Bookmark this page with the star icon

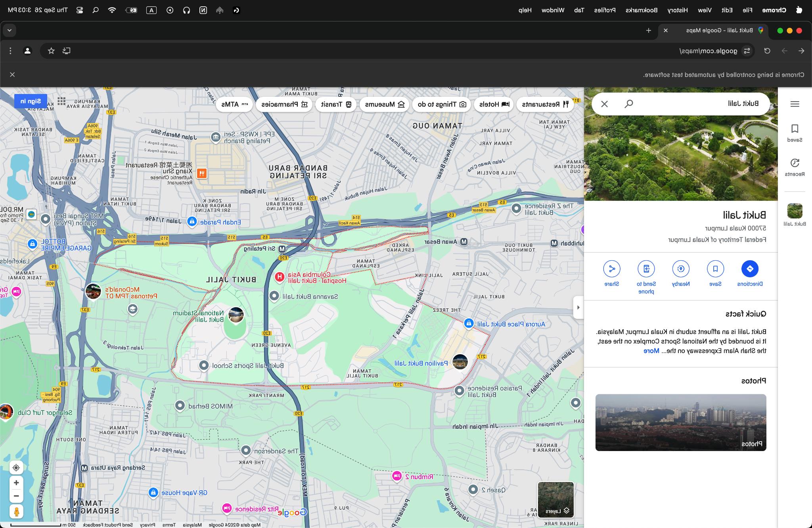pos(51,51)
